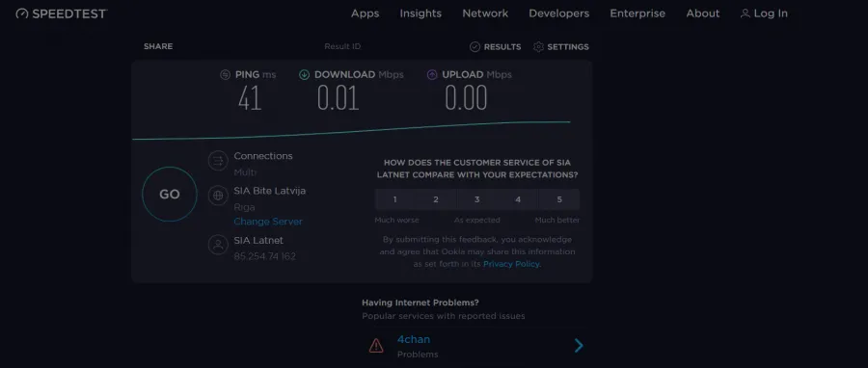Rate customer service as 4
Viewport: 868px width, 368px height.
point(518,199)
